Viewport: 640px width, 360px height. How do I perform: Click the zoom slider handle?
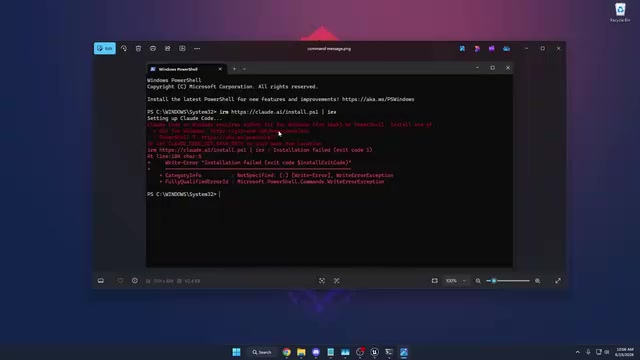point(494,281)
